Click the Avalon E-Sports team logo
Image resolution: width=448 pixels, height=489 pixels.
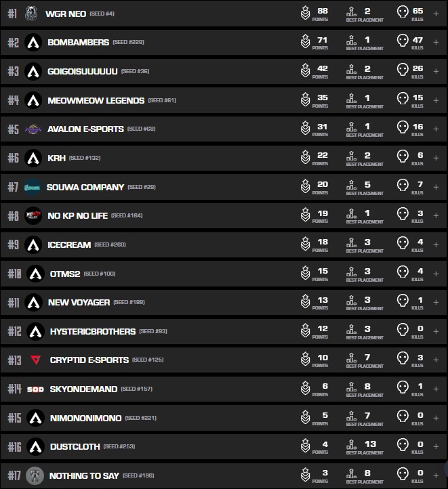(33, 129)
